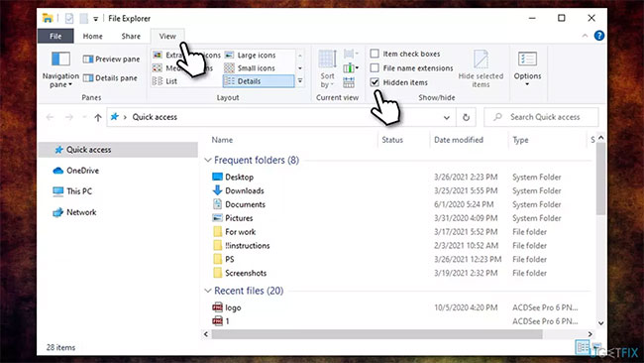Screen dimensions: 644x363
Task: Collapse the Recent files group
Action: pyautogui.click(x=208, y=291)
